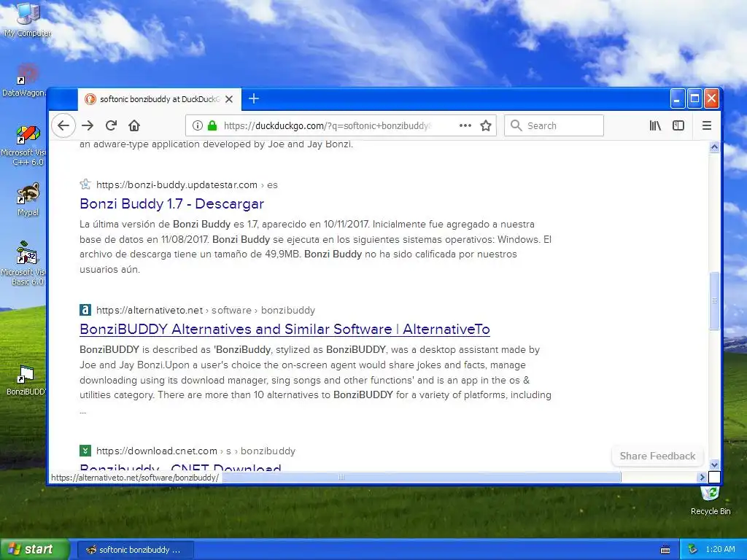Open the Windows start menu

tap(35, 550)
